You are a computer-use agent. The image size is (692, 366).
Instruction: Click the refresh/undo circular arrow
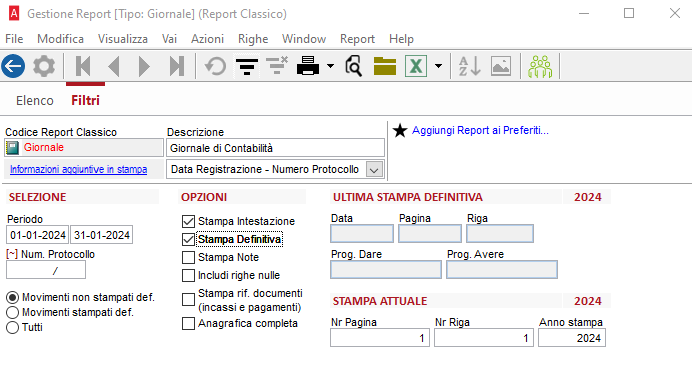point(215,66)
